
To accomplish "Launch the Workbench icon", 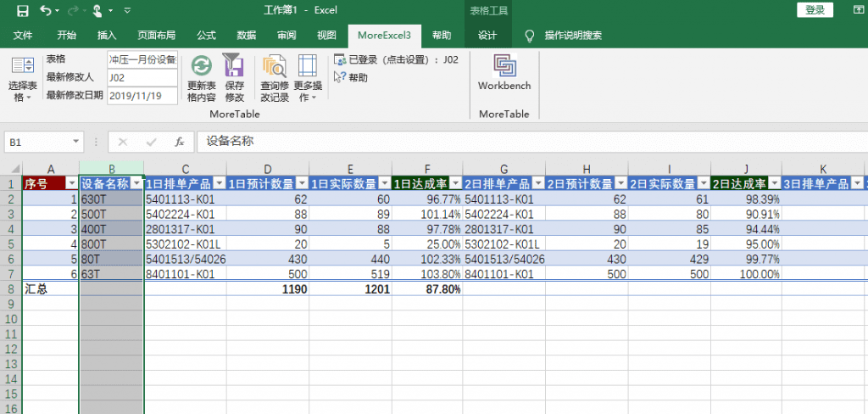I will [x=504, y=66].
